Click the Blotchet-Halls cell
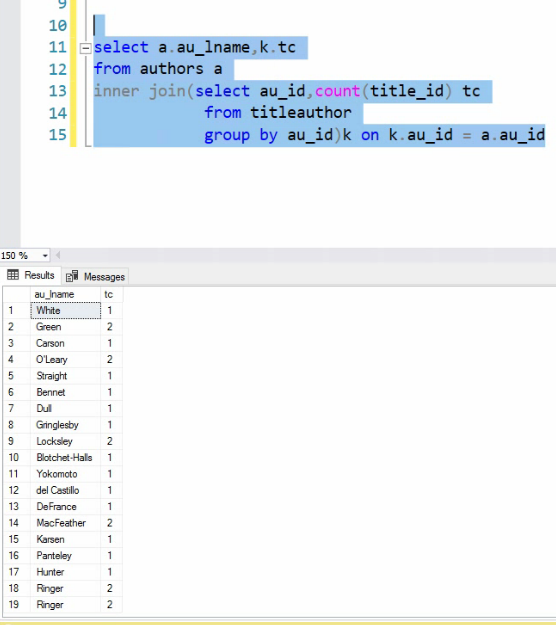 click(x=65, y=458)
